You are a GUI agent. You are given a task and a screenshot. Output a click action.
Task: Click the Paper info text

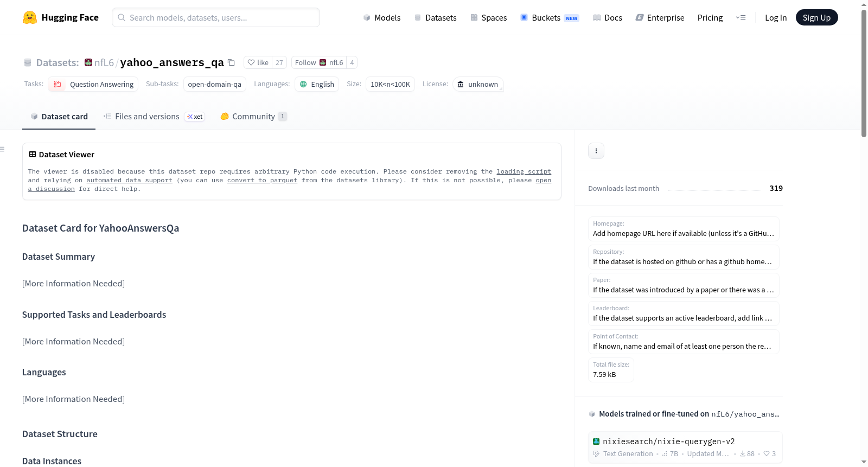point(684,290)
